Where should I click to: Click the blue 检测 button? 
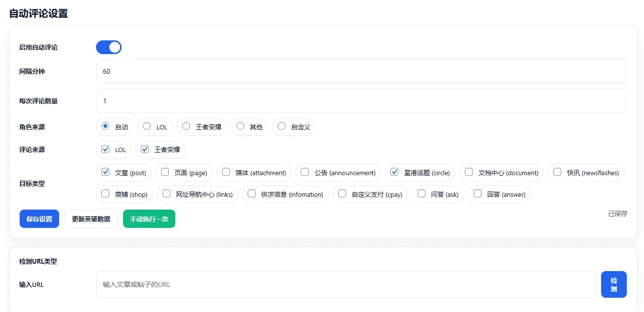click(x=613, y=284)
